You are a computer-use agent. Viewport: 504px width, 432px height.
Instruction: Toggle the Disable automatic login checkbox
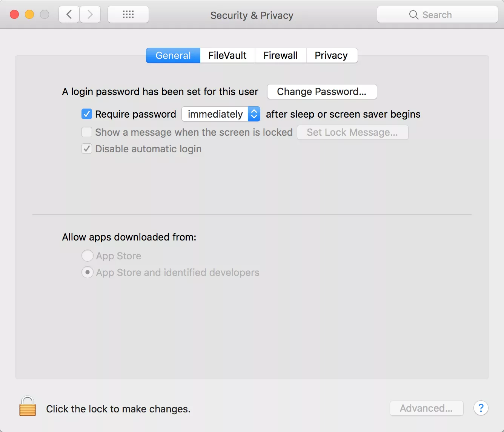tap(87, 149)
